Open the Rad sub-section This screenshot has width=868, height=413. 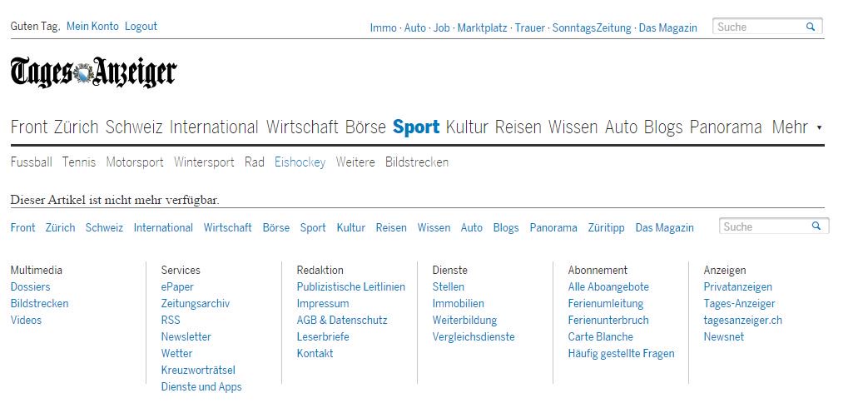tap(254, 162)
